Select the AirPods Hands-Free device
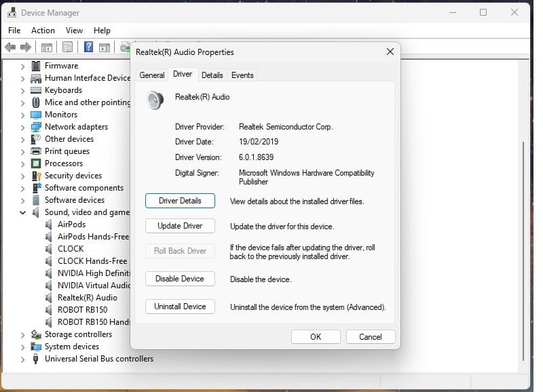 [93, 237]
